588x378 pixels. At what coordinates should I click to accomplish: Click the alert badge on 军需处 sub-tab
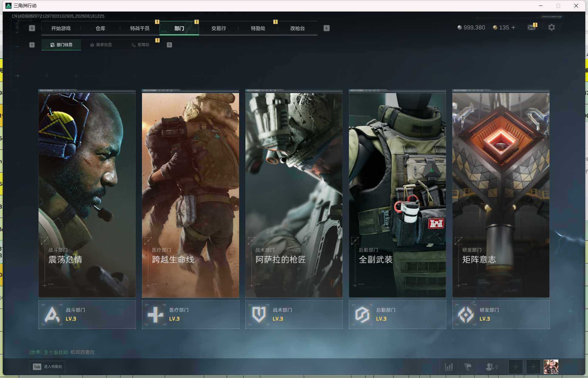click(157, 40)
